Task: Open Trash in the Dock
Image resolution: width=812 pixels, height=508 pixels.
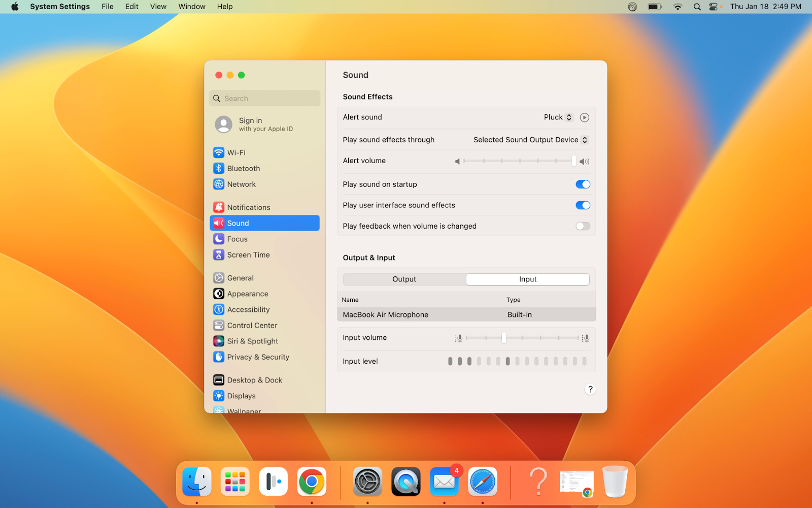Action: tap(615, 481)
